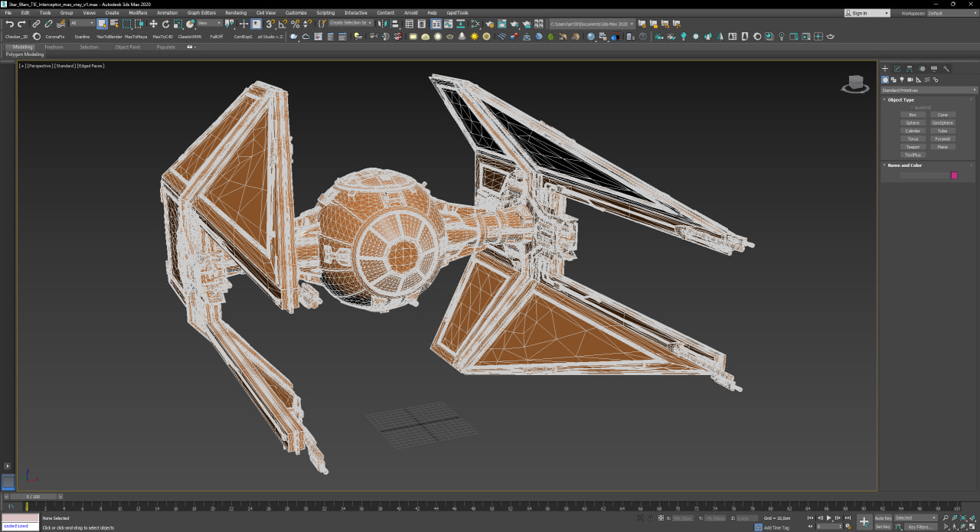Open the key mode Selected dropdown
This screenshot has width=980, height=532.
916,518
